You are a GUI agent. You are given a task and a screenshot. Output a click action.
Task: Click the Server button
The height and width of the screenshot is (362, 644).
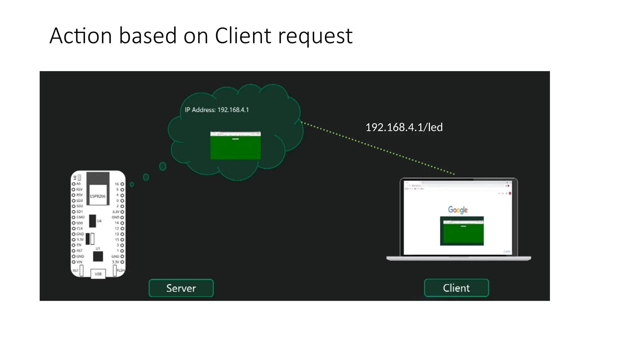click(x=181, y=288)
